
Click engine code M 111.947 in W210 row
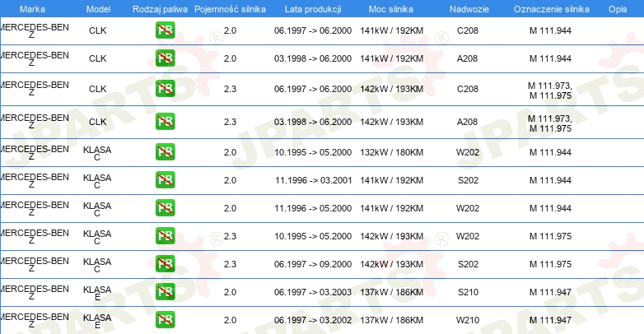click(x=550, y=320)
